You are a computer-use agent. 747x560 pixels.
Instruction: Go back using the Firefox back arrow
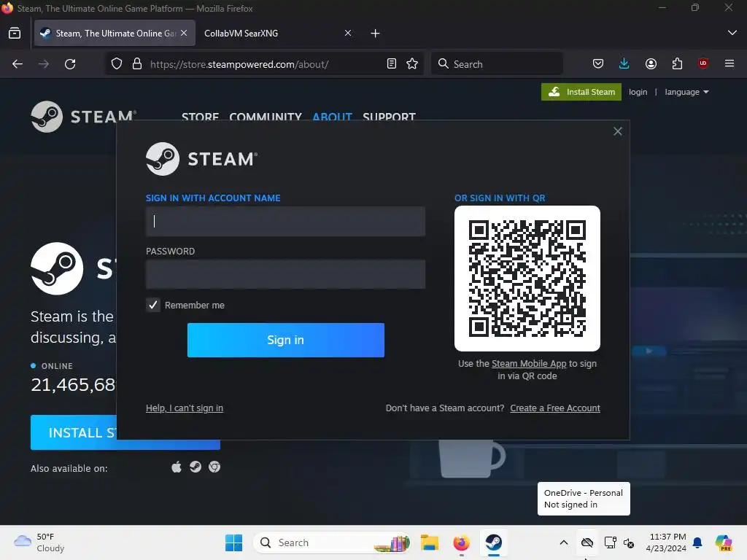click(x=18, y=64)
